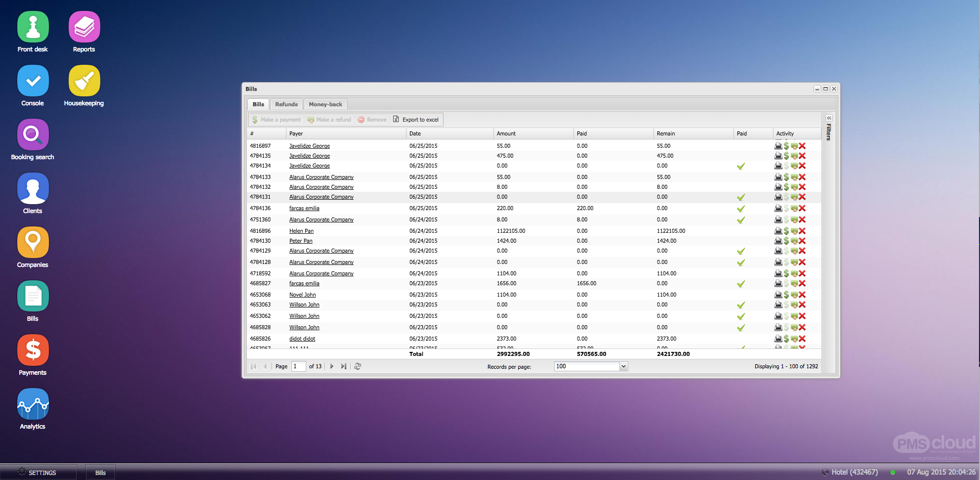Image resolution: width=980 pixels, height=480 pixels.
Task: Refund bill 4816896 using cash-hand icon
Action: click(794, 231)
